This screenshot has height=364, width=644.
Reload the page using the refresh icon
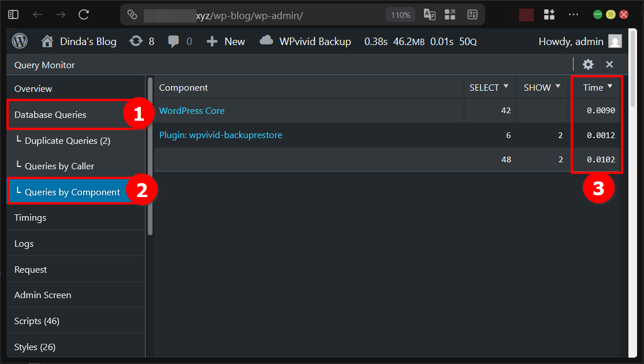coord(83,14)
